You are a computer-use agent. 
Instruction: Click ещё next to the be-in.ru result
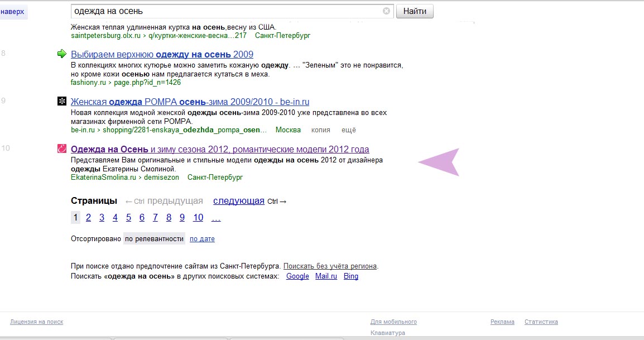coord(349,130)
